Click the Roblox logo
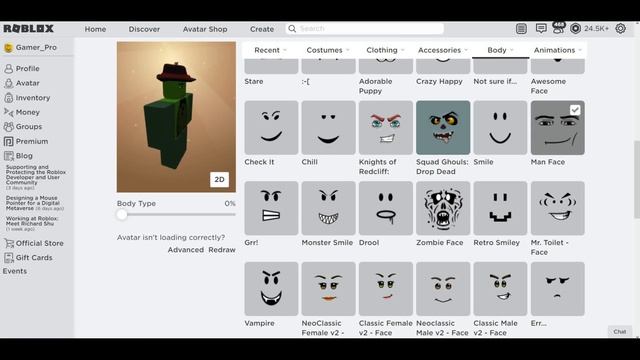Viewport: 640px width, 360px height. 29,29
